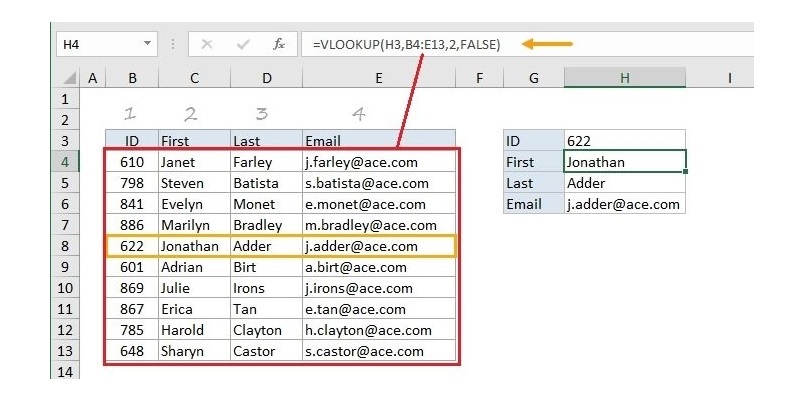This screenshot has height=405, width=800.
Task: Select row 1 header
Action: tap(65, 98)
